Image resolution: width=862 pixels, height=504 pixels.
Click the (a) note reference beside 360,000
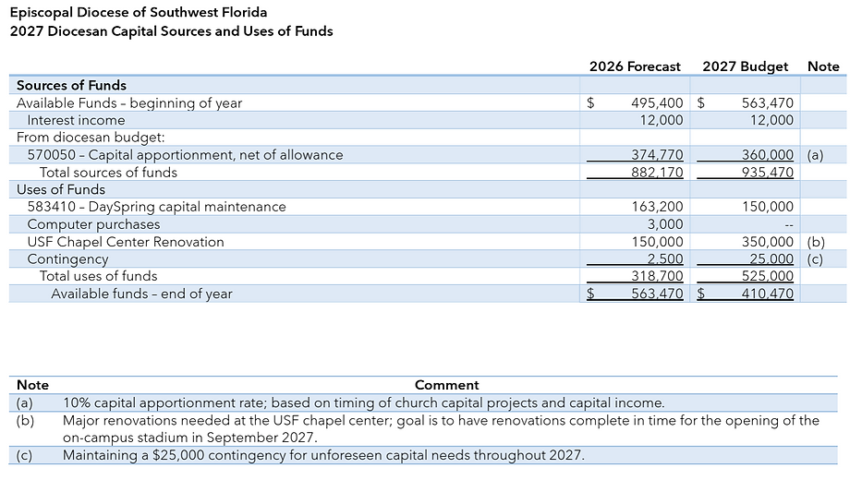click(x=815, y=155)
